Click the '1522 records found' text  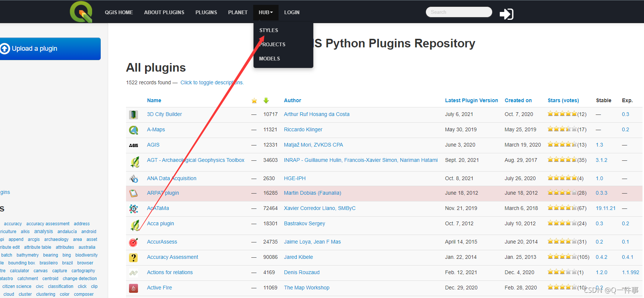click(148, 82)
